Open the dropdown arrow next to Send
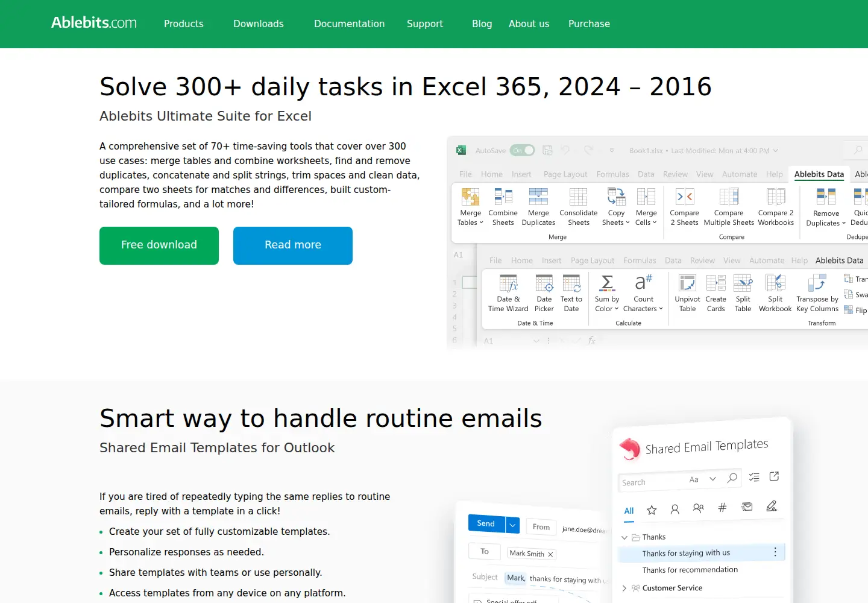The height and width of the screenshot is (603, 868). click(512, 525)
